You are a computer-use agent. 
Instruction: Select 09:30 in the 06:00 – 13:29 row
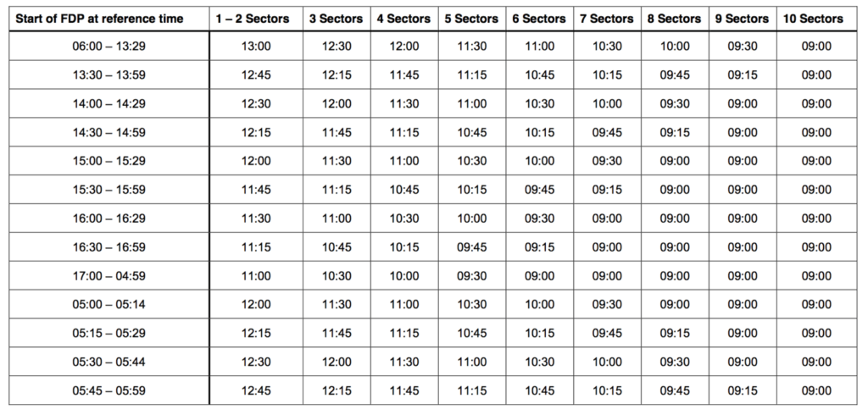coord(743,47)
